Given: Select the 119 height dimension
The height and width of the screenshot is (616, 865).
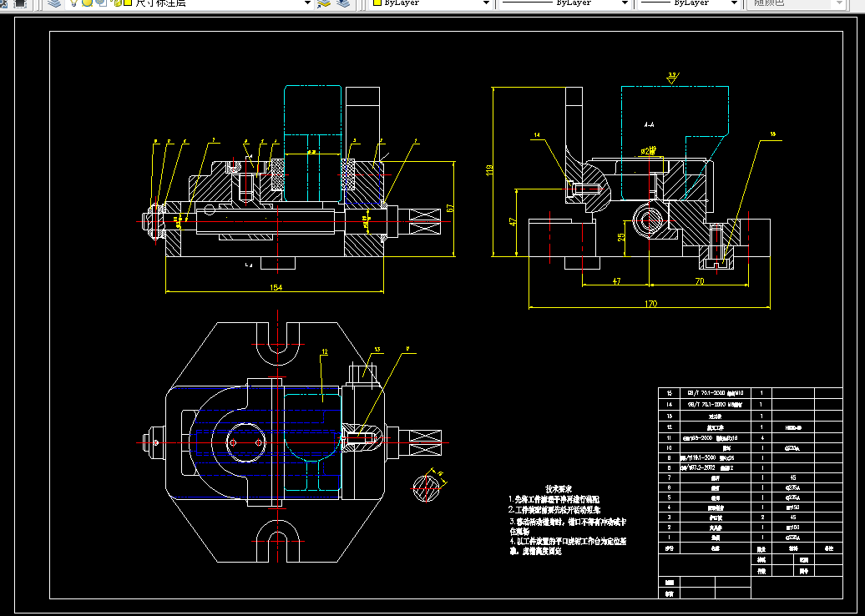Looking at the screenshot, I should [x=488, y=171].
